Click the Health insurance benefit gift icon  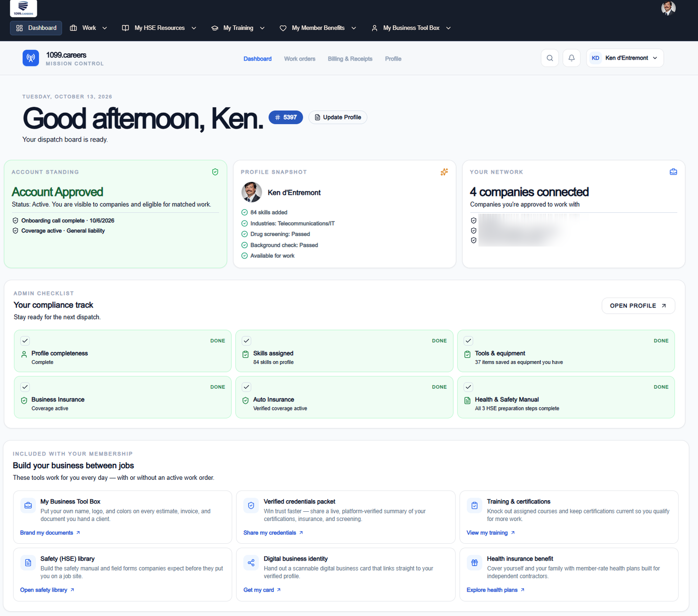[x=475, y=563]
